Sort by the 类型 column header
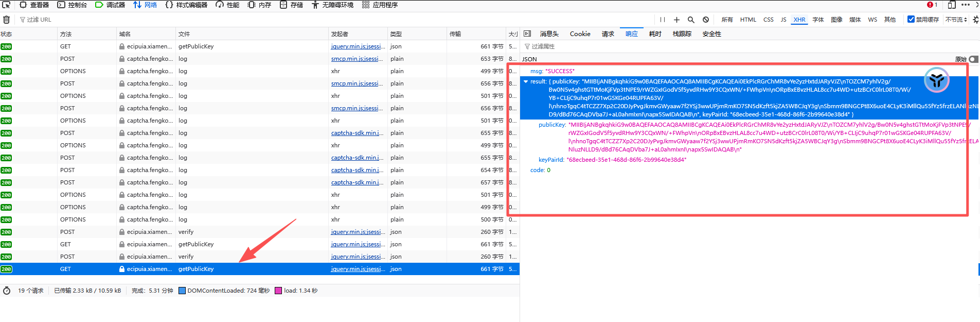This screenshot has height=322, width=980. point(417,34)
